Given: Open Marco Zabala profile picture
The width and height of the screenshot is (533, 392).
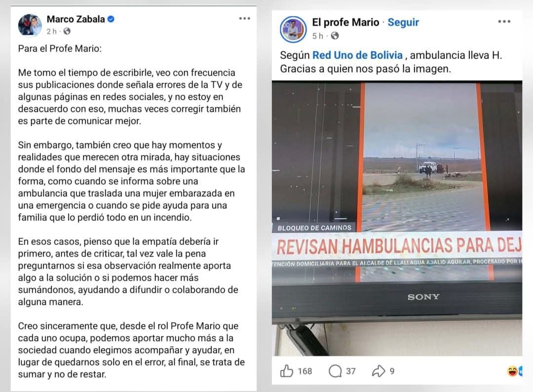Looking at the screenshot, I should (x=30, y=25).
